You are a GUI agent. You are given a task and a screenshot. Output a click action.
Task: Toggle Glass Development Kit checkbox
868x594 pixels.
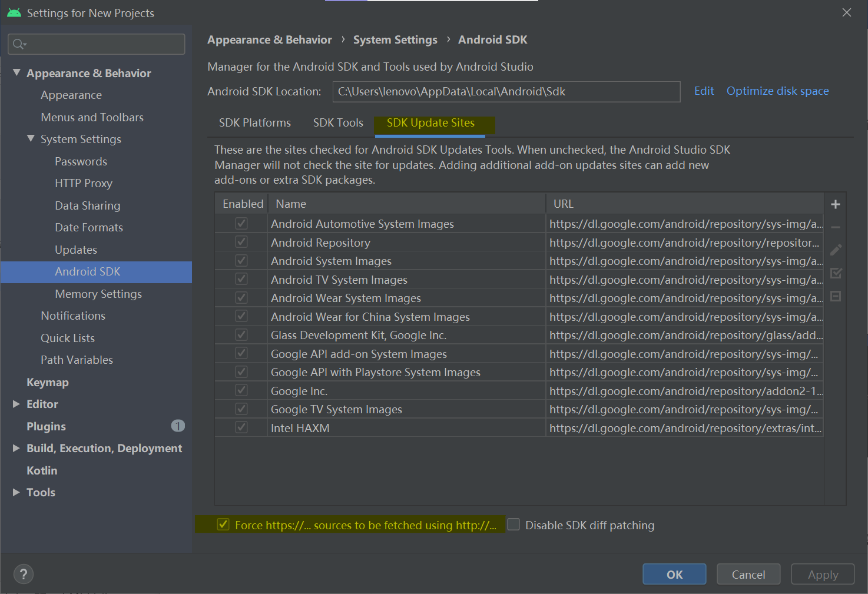(241, 335)
